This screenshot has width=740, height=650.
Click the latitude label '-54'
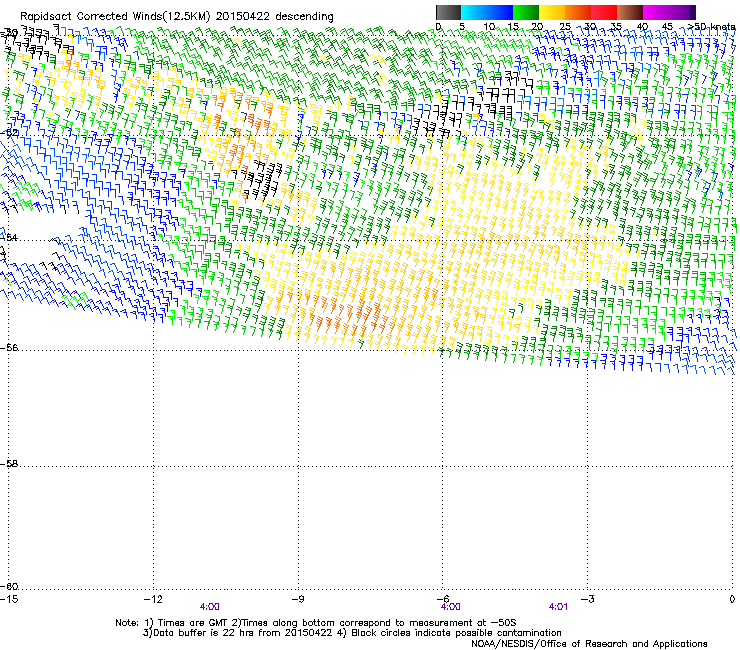pyautogui.click(x=10, y=237)
